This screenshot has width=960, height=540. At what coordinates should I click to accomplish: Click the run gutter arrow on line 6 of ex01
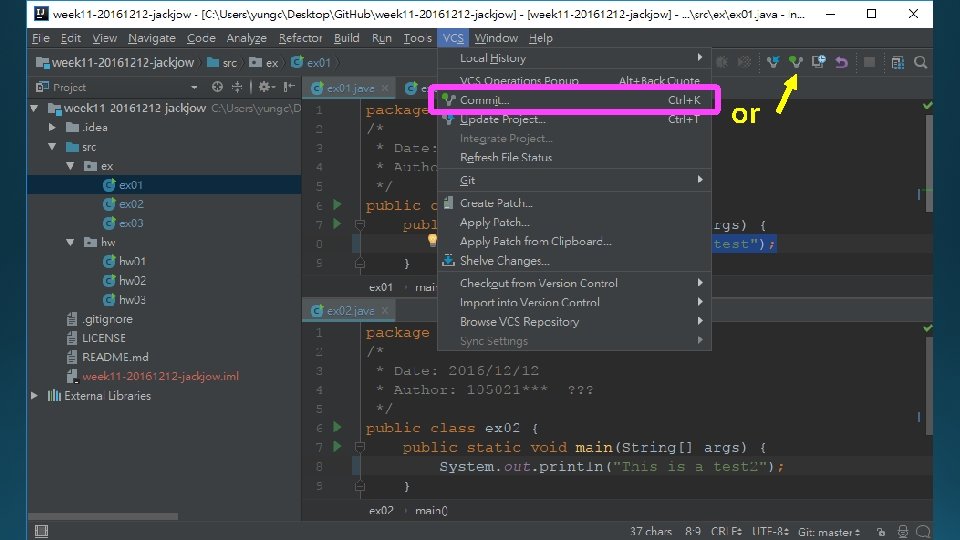tap(337, 204)
